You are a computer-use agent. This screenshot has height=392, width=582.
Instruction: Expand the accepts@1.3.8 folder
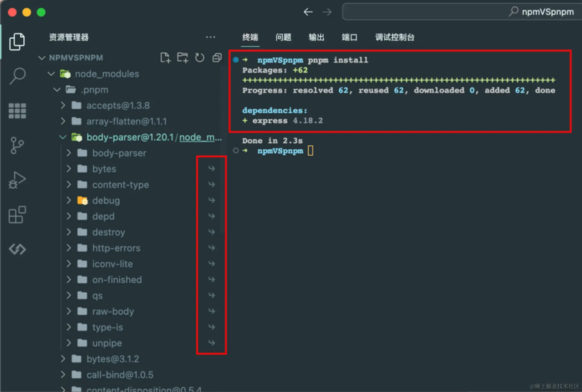pos(63,105)
